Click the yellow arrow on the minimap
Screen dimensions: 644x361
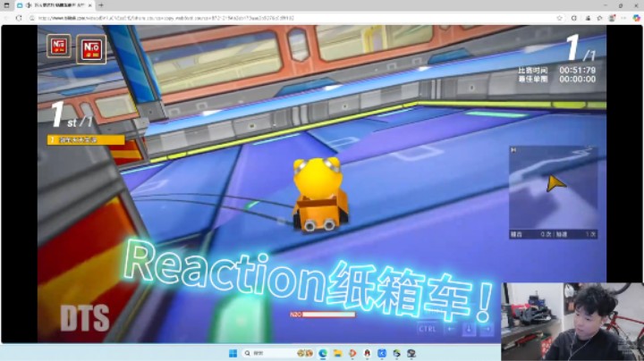tap(555, 183)
